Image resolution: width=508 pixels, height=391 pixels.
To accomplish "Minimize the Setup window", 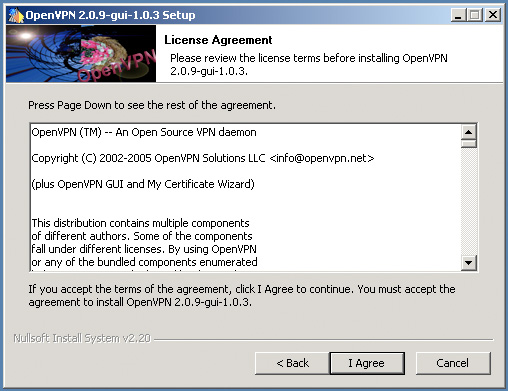I will point(458,15).
